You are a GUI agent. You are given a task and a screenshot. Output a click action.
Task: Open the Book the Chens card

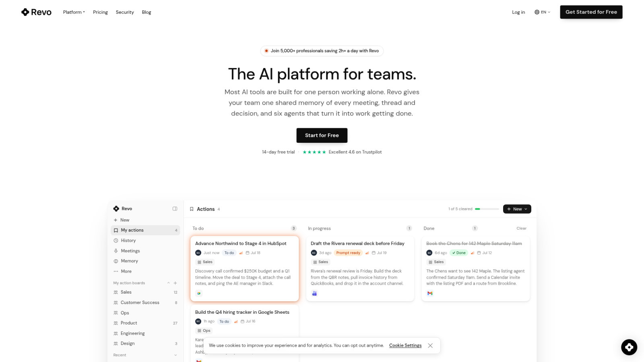coord(476,269)
